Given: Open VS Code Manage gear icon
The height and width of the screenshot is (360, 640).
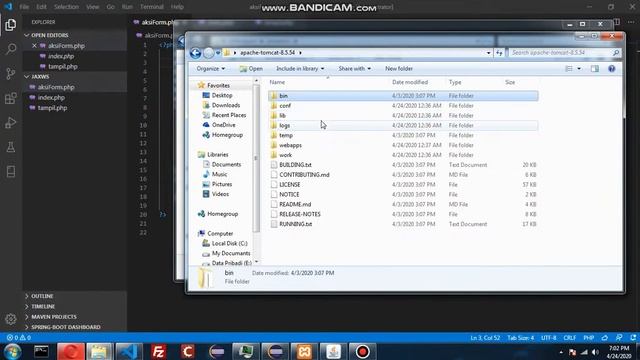Looking at the screenshot, I should pos(11,319).
